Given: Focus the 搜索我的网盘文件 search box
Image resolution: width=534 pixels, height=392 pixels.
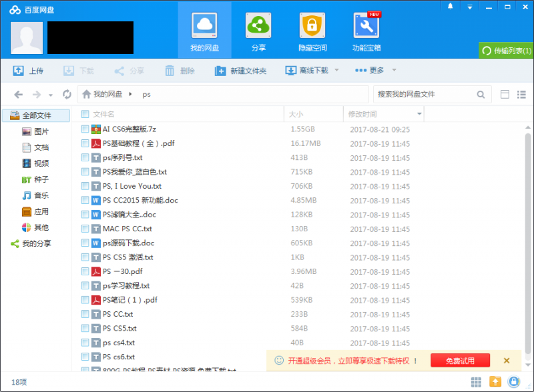Looking at the screenshot, I should click(x=426, y=94).
